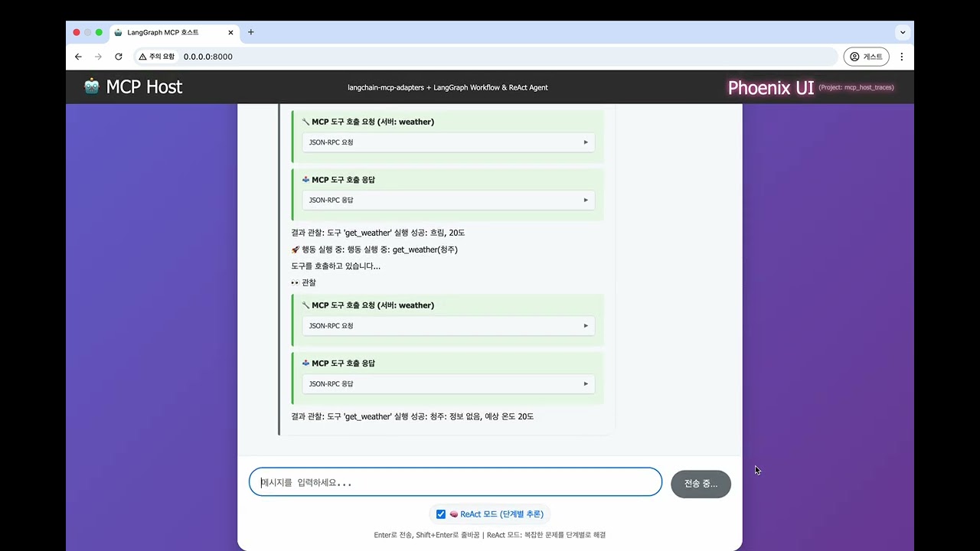Click the text 청주: 정보 없음, 예상 온도 20도
The width and height of the screenshot is (980, 551).
click(x=482, y=416)
